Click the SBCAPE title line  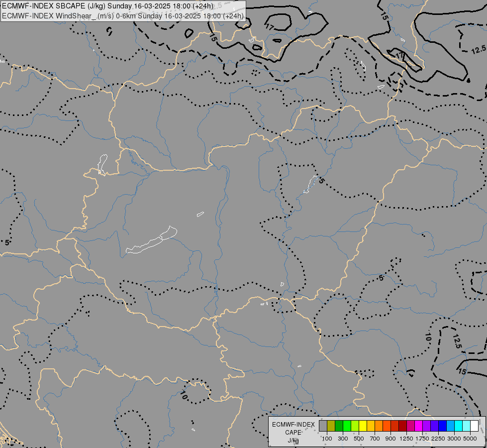107,6
